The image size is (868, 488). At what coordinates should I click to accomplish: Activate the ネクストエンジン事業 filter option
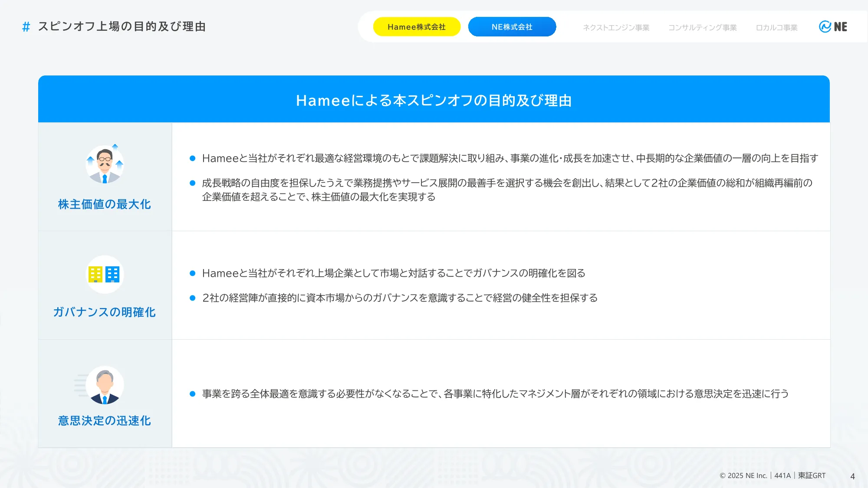(x=617, y=27)
